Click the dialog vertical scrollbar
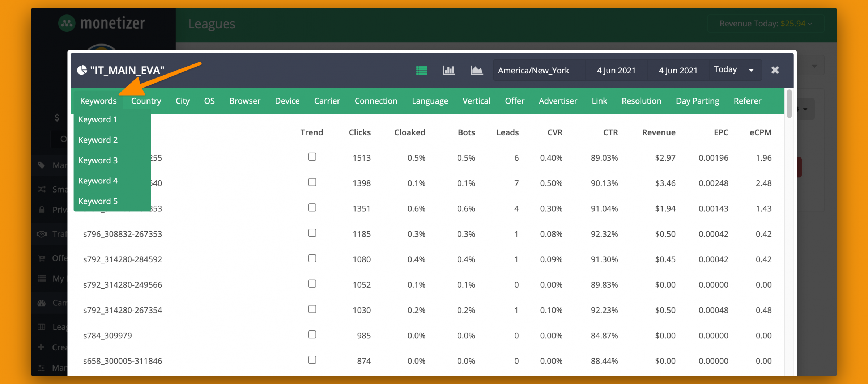 pos(789,104)
